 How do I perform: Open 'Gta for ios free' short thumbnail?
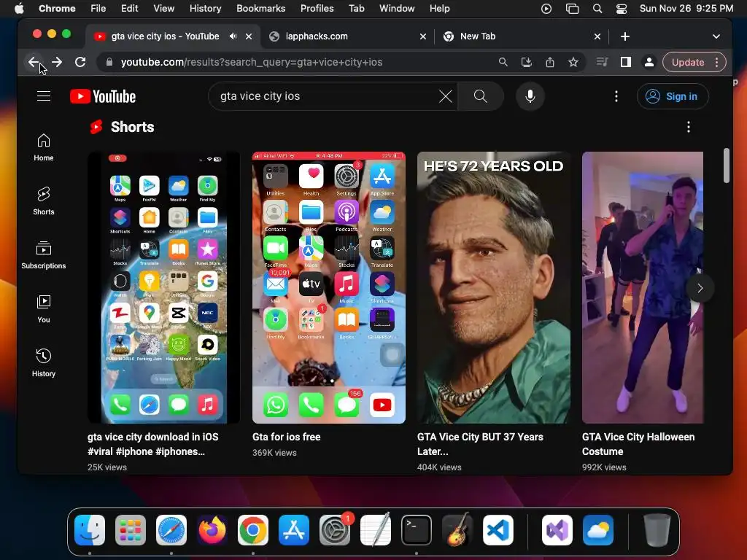[329, 287]
